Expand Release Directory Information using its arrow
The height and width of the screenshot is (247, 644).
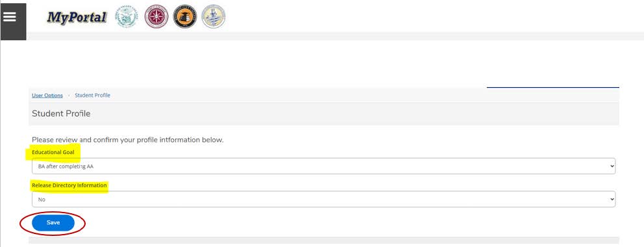612,200
